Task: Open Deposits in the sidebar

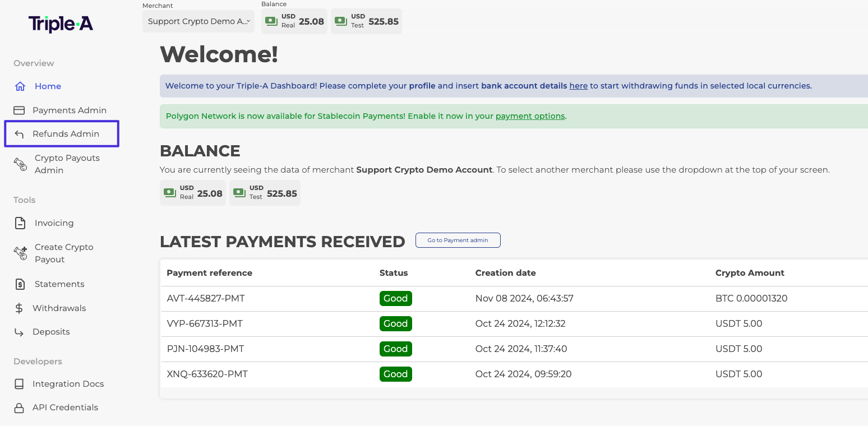Action: 51,332
